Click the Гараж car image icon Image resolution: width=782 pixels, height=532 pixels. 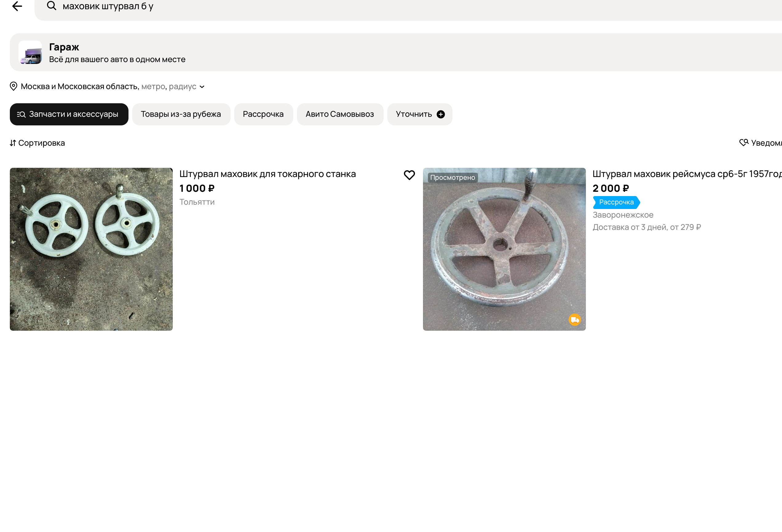coord(30,53)
